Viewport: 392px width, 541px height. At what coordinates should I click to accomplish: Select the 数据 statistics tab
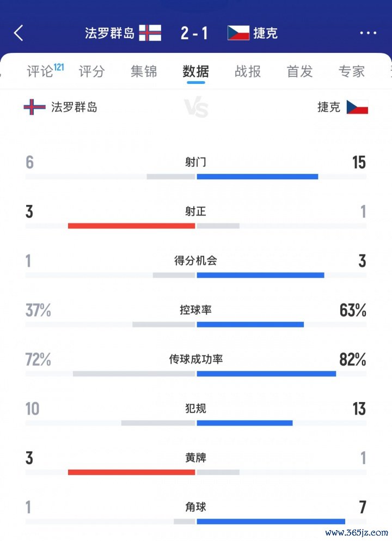(x=195, y=71)
